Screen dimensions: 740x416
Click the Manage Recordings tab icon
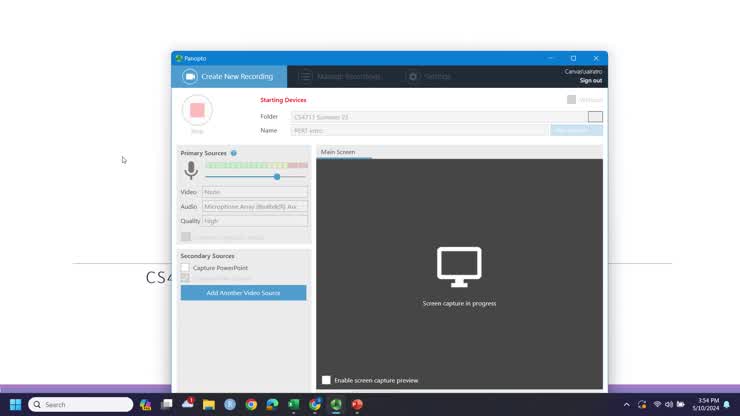(305, 77)
